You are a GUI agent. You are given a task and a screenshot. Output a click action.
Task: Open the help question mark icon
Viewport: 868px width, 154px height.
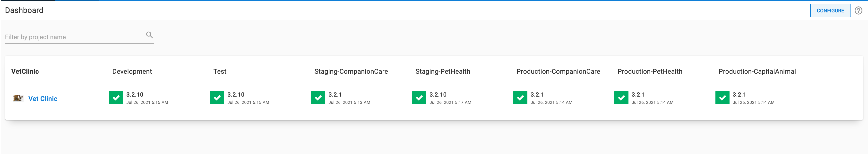click(x=858, y=10)
